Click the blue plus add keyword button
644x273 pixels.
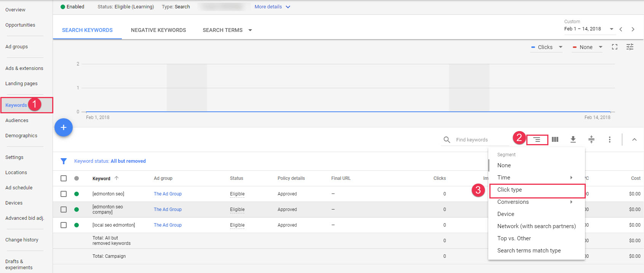64,128
